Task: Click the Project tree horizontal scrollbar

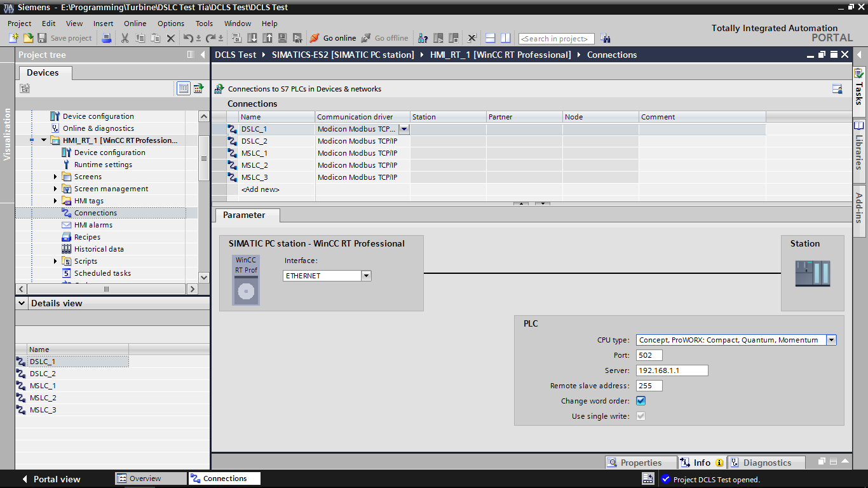Action: coord(106,289)
